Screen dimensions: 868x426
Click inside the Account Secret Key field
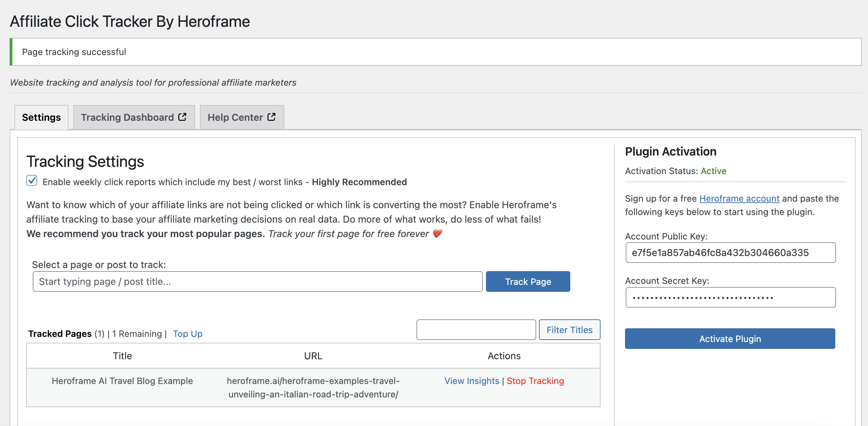pyautogui.click(x=730, y=297)
